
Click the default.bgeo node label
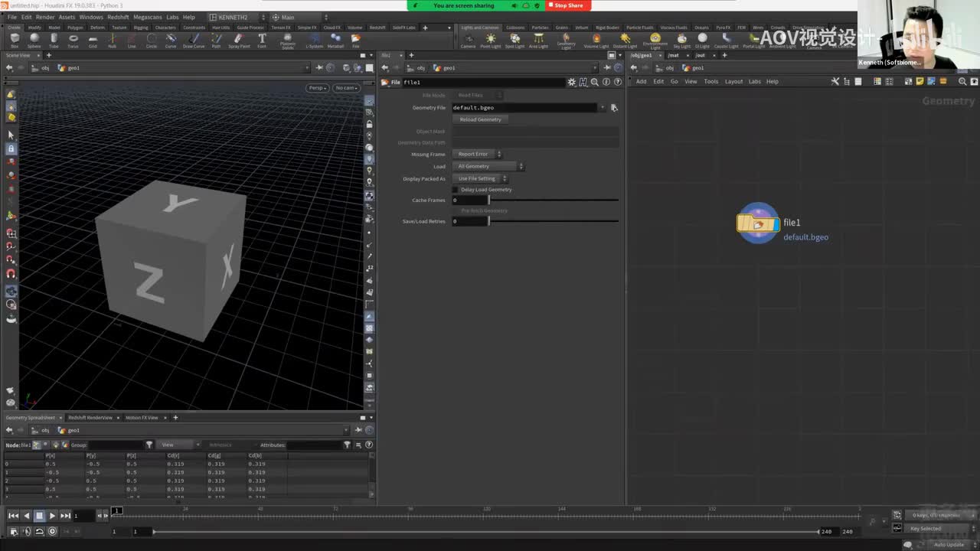[805, 237]
